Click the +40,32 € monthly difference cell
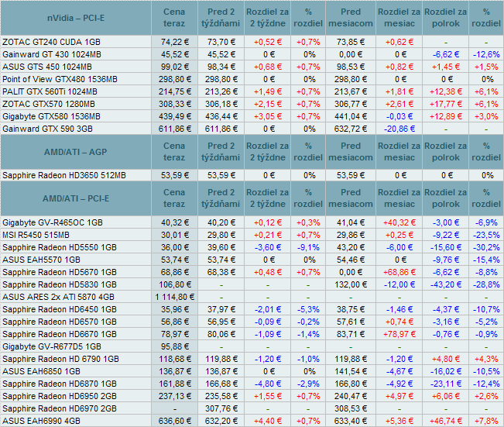The width and height of the screenshot is (504, 427). pyautogui.click(x=399, y=222)
